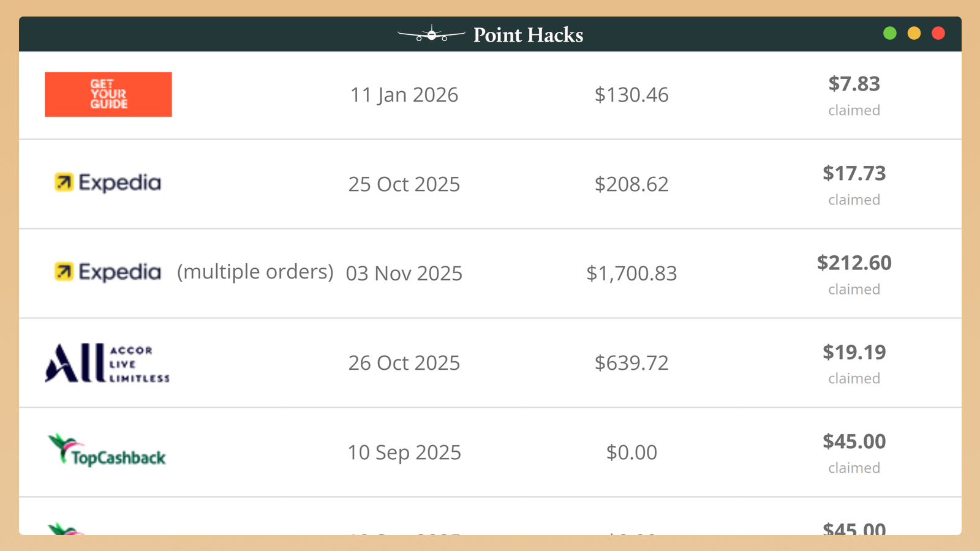The height and width of the screenshot is (551, 980).
Task: Open the Accor Live Limitless logo
Action: click(x=107, y=362)
